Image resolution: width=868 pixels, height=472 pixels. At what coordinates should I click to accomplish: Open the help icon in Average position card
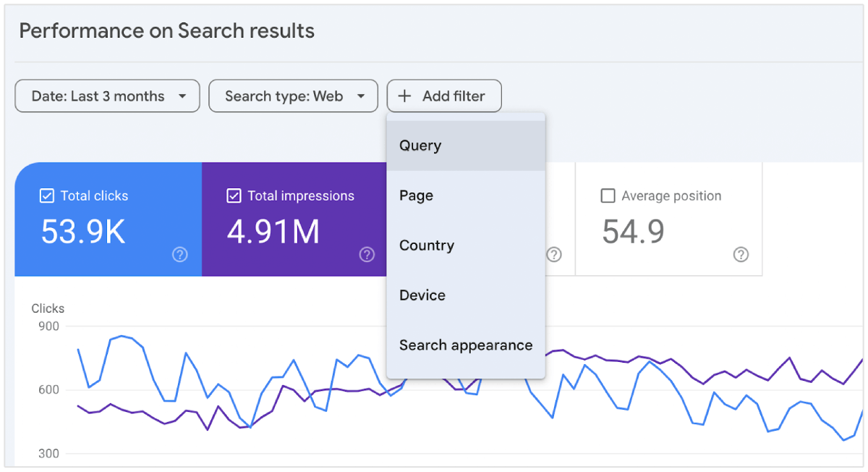(x=741, y=255)
